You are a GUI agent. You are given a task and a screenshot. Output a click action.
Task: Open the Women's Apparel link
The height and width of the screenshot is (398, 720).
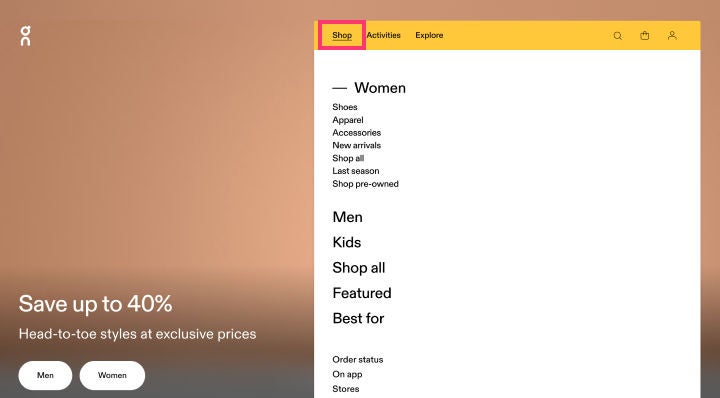(348, 120)
